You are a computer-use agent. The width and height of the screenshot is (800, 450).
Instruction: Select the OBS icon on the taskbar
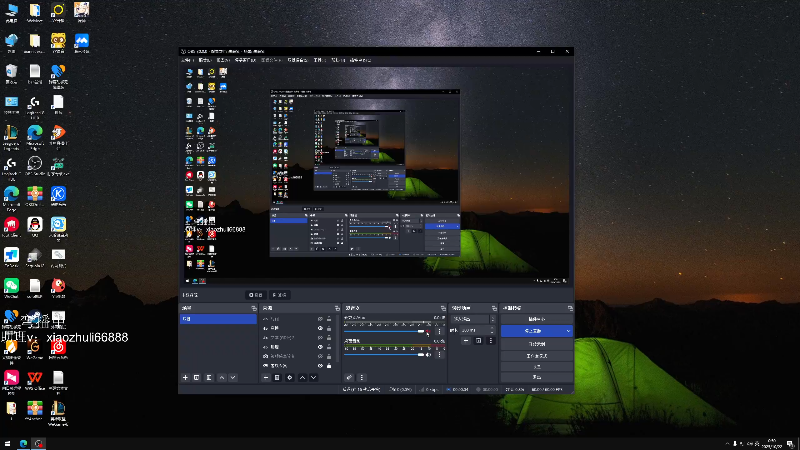[x=39, y=444]
